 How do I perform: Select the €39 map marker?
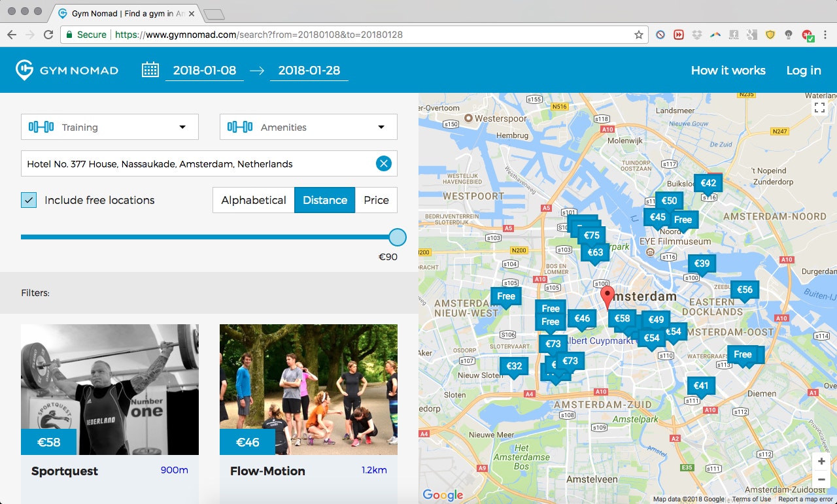(702, 264)
